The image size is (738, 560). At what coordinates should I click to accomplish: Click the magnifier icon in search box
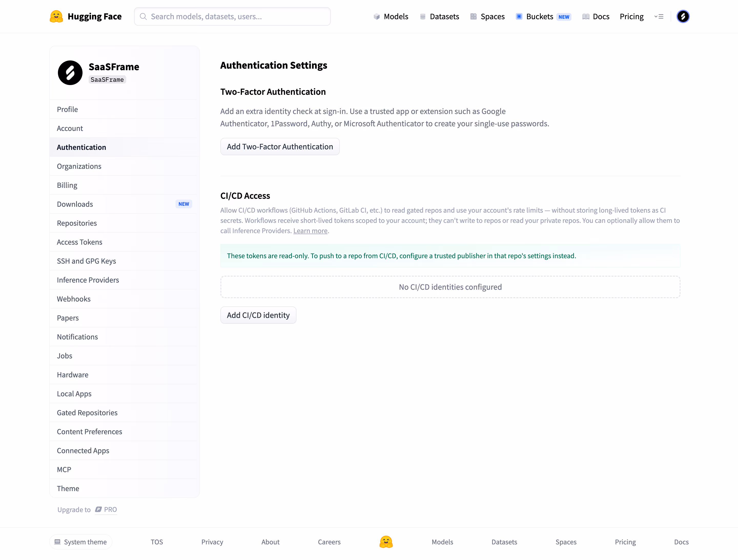pyautogui.click(x=143, y=16)
